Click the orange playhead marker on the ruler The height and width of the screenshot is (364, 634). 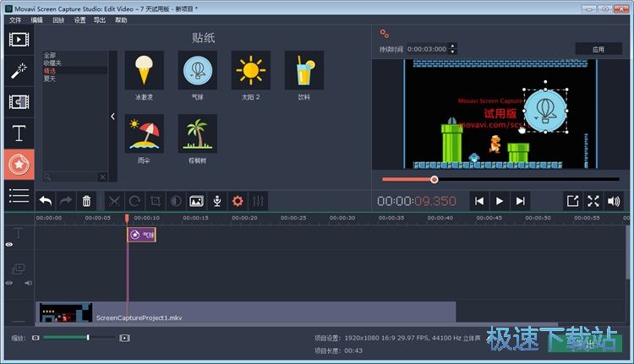pos(127,219)
